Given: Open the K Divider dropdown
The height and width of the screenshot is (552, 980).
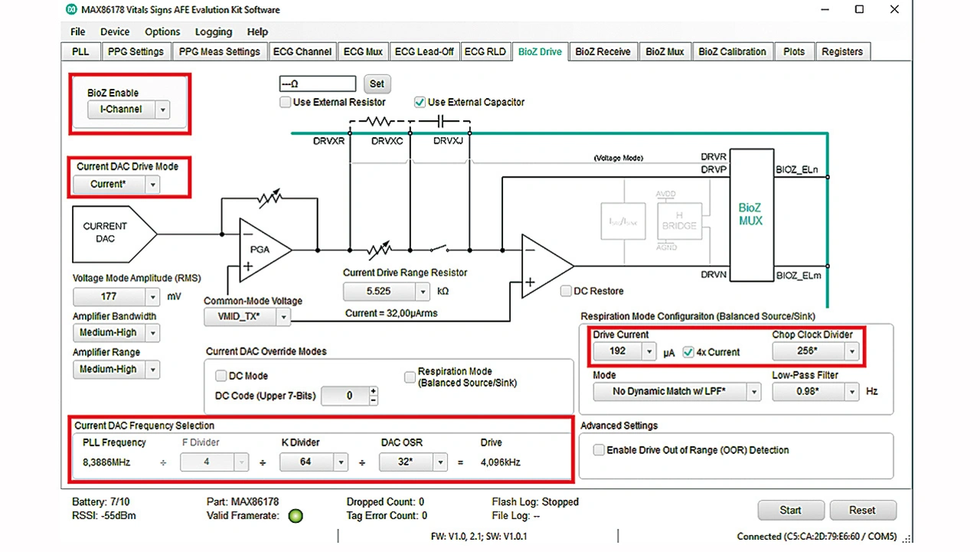Looking at the screenshot, I should tap(341, 462).
